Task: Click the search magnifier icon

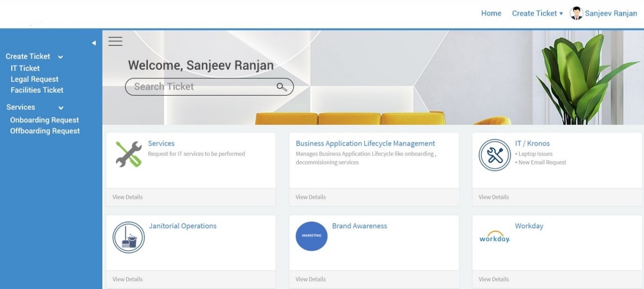Action: tap(281, 86)
